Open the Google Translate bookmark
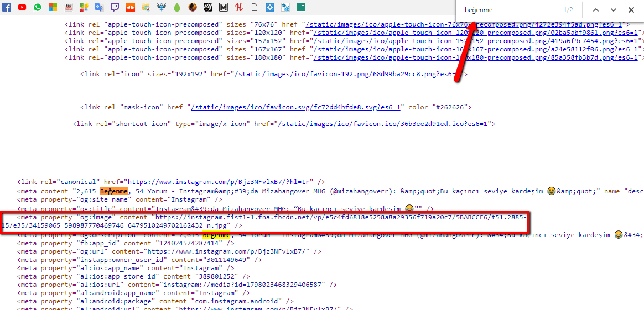The width and height of the screenshot is (644, 310). pos(99,7)
